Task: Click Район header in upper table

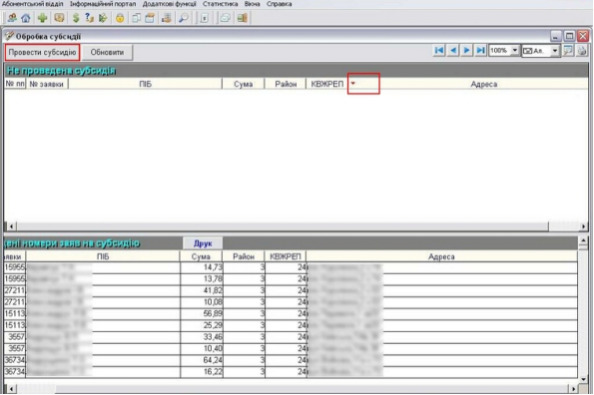Action: tap(285, 84)
